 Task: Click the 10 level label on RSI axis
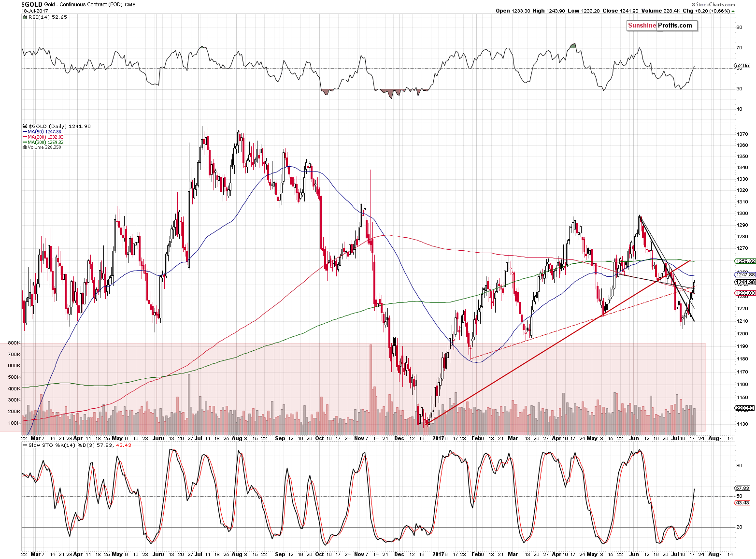739,109
